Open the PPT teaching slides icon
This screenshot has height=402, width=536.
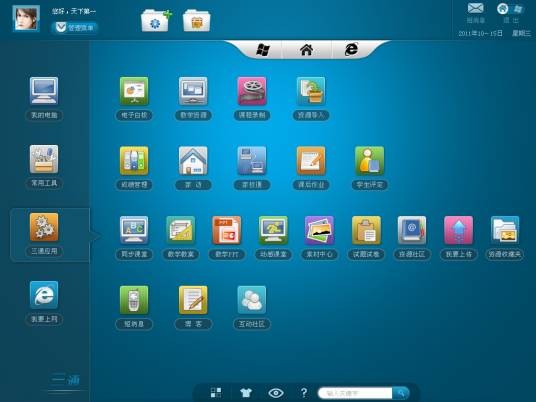[227, 230]
